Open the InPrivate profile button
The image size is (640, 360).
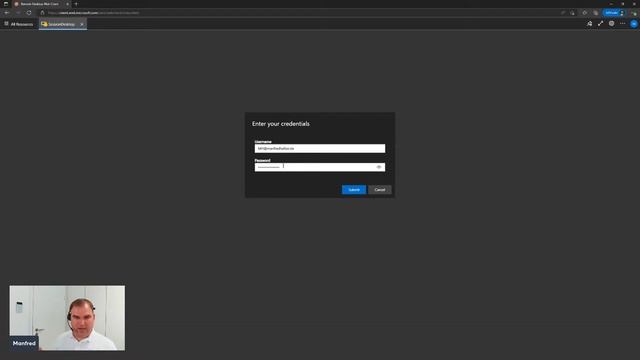[613, 13]
